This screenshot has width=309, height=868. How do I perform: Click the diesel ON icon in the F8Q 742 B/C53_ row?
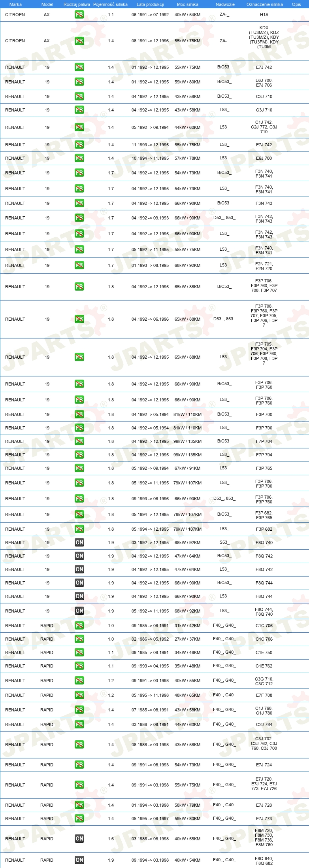click(x=79, y=556)
